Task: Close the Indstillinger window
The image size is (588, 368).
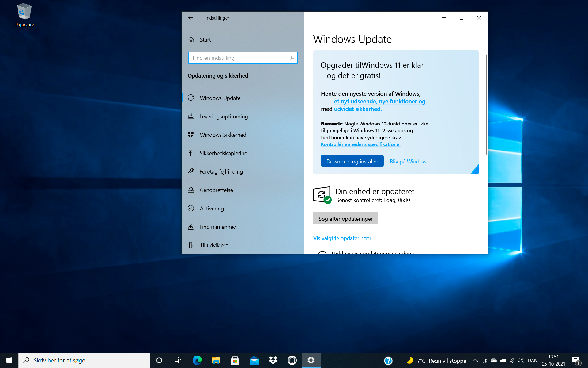Action: pos(479,18)
